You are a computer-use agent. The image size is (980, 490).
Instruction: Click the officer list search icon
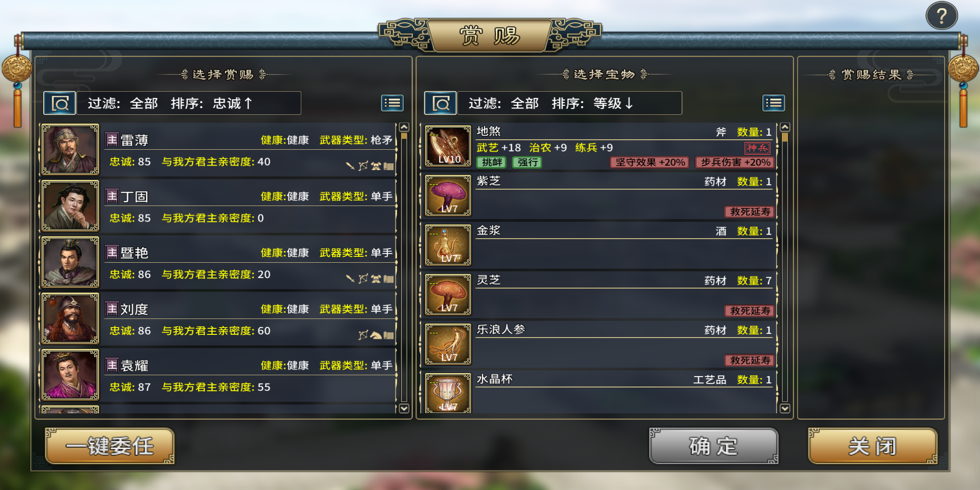click(x=59, y=103)
